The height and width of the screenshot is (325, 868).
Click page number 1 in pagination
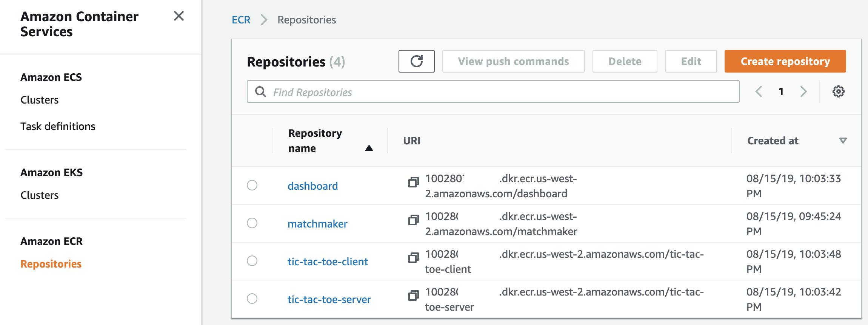click(781, 91)
